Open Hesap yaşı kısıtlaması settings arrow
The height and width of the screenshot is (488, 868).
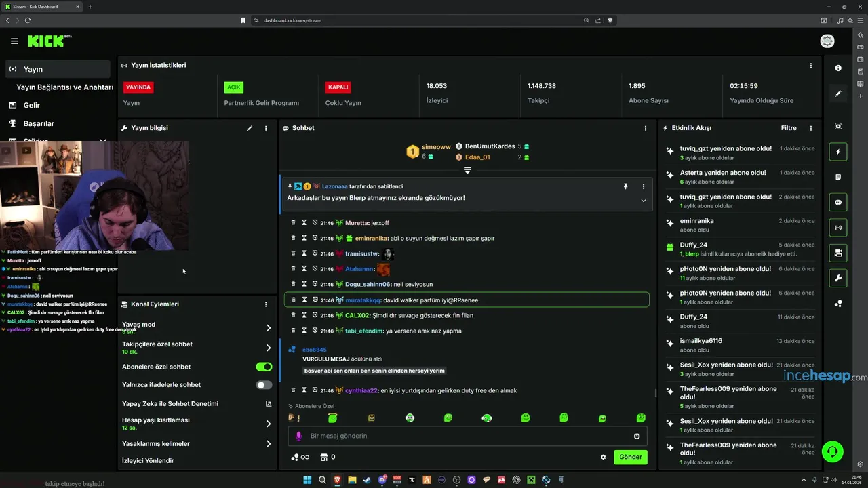269,424
